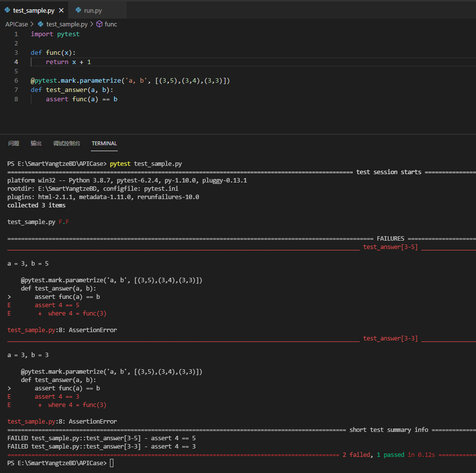Viewport: 476px width, 473px height.
Task: Click 'FAILED test_sample.py::test_answer[3-3]' summary line
Action: (101, 447)
